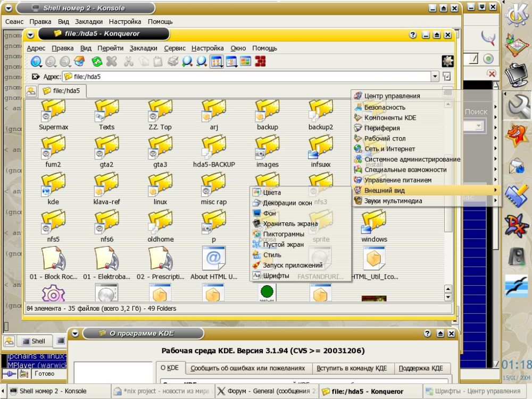Click the Konqueror gear animation icon

pyautogui.click(x=447, y=61)
